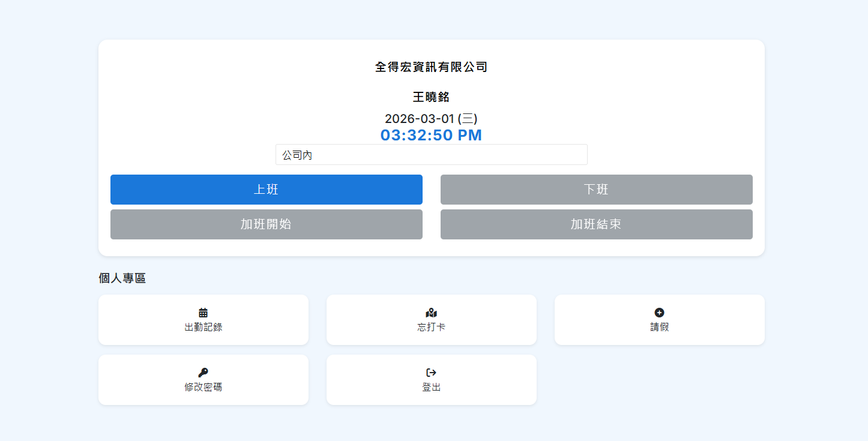This screenshot has width=868, height=441.
Task: Select the calendar icon above 出勤記錄
Action: 203,312
